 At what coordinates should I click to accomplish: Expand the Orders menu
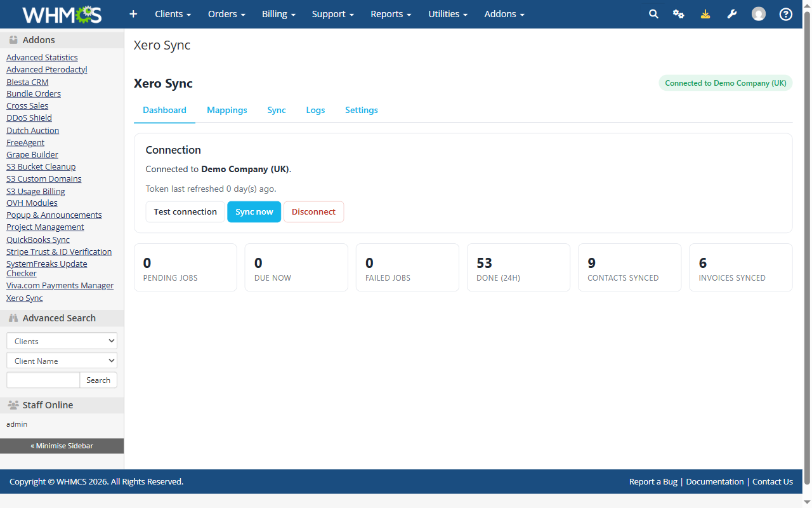(226, 14)
